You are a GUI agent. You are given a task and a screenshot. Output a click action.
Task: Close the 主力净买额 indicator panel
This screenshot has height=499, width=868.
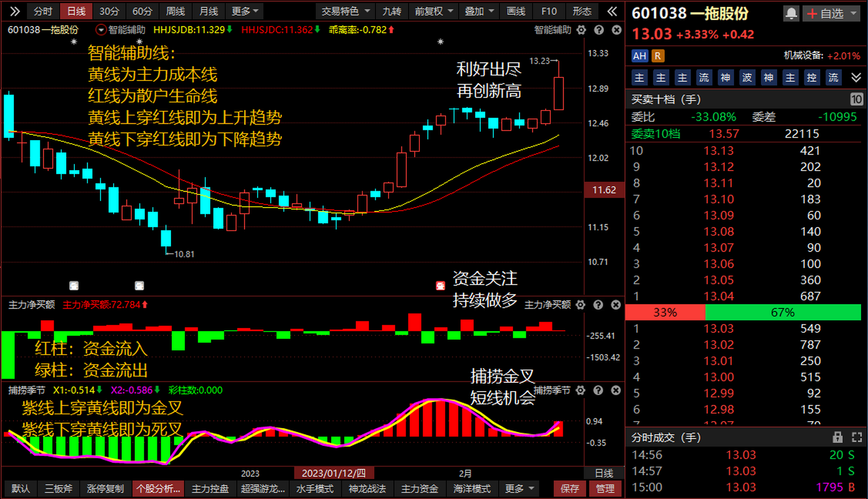(616, 305)
